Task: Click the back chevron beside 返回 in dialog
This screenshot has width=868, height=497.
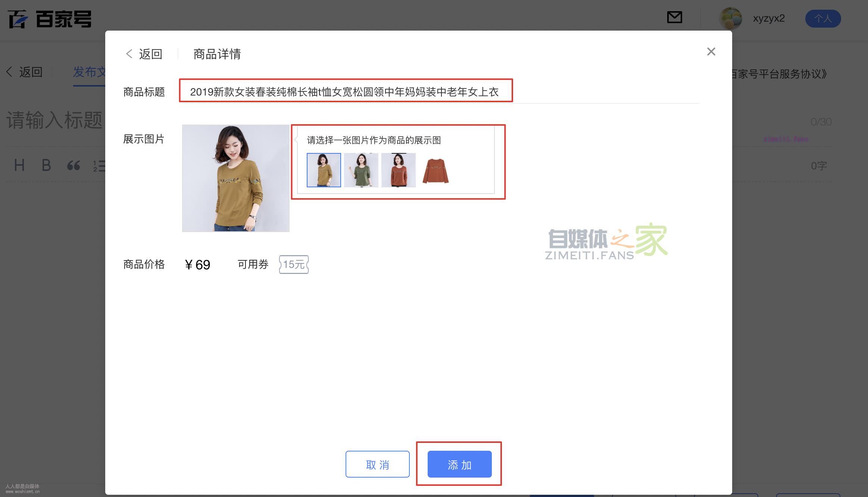Action: 129,54
